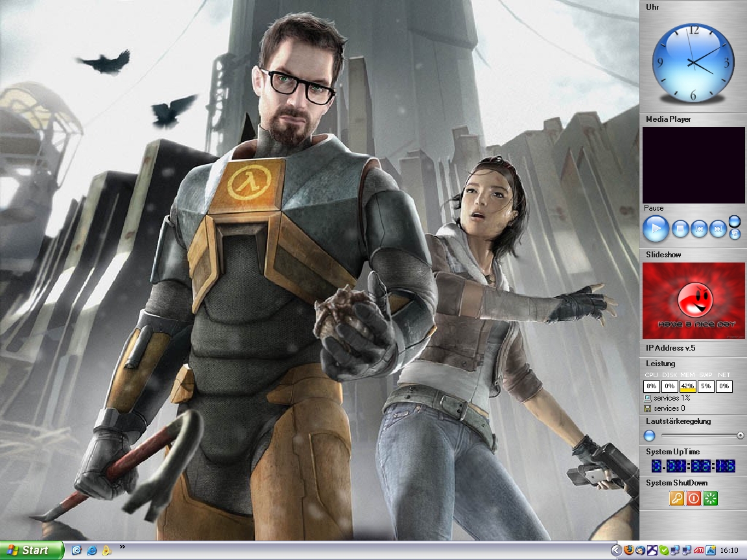This screenshot has width=747, height=560.
Task: Click the System UpTime digital counter
Action: (x=693, y=466)
